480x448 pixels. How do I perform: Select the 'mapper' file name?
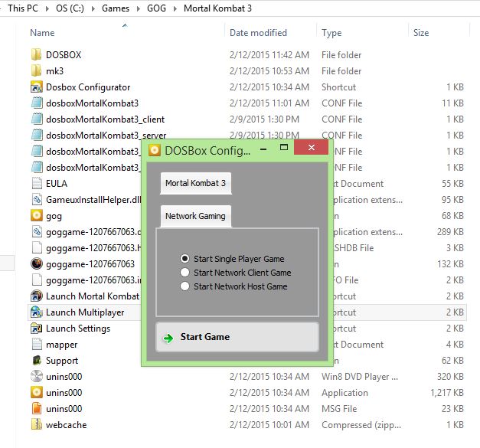tap(61, 345)
